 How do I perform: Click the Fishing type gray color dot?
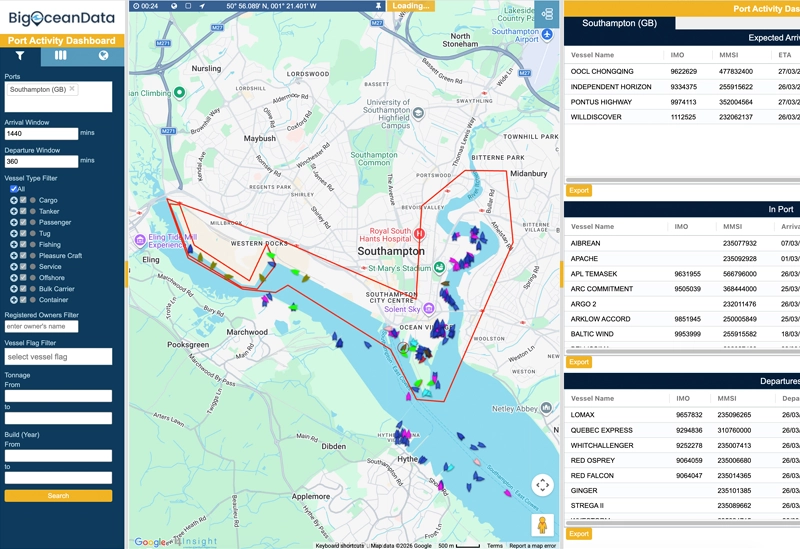pyautogui.click(x=33, y=244)
